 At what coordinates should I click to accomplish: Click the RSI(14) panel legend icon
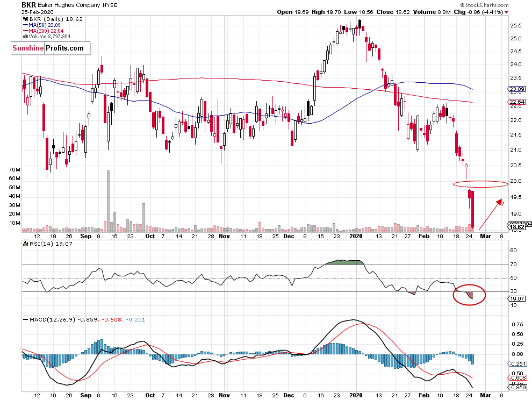click(25, 244)
